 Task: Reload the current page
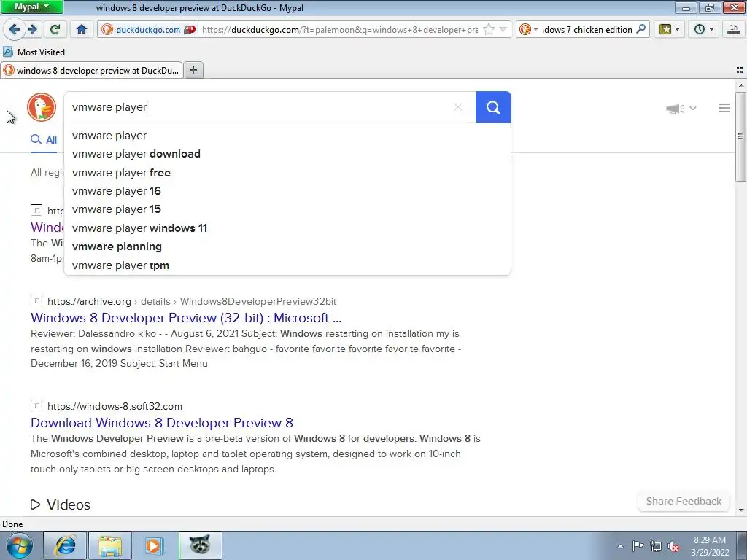[x=55, y=29]
